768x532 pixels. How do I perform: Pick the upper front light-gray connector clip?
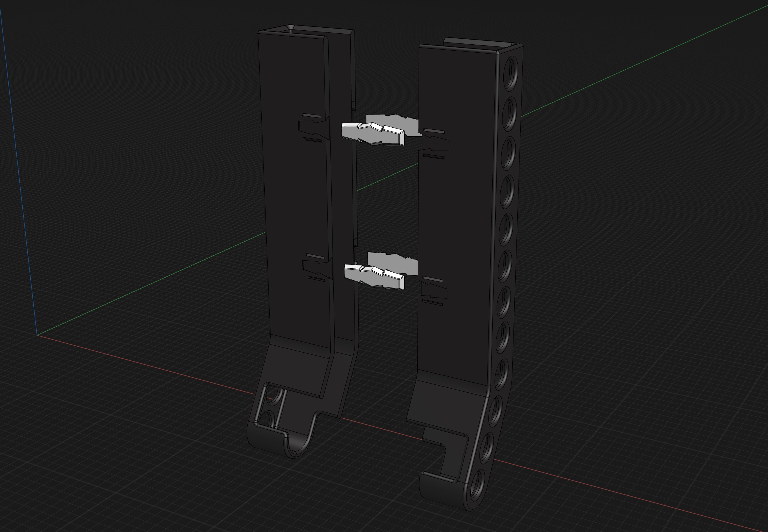pos(373,134)
